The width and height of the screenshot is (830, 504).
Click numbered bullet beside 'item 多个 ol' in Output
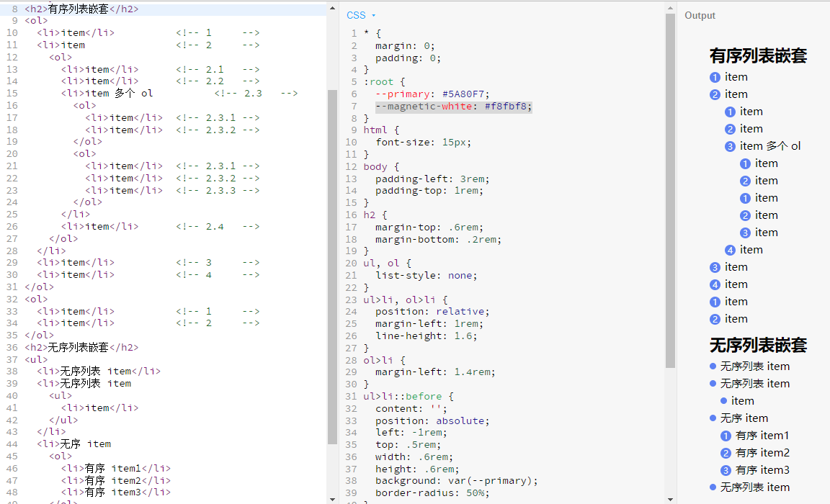[x=730, y=146]
